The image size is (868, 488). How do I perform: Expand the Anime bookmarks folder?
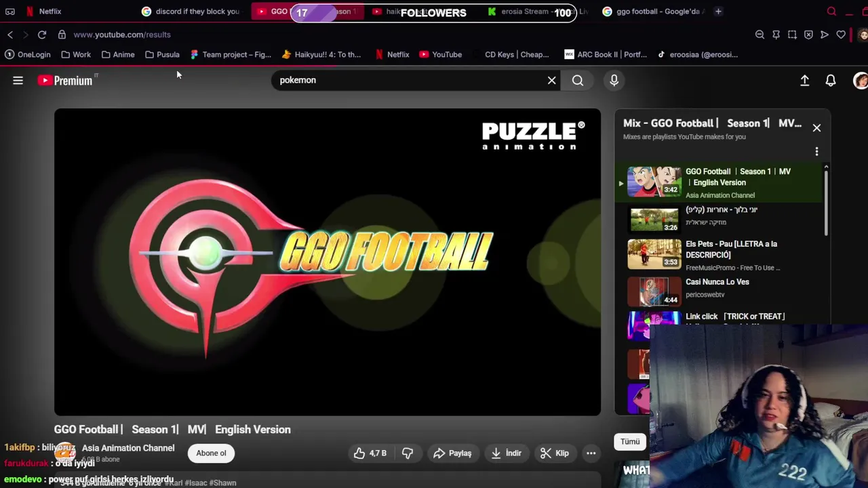point(117,55)
